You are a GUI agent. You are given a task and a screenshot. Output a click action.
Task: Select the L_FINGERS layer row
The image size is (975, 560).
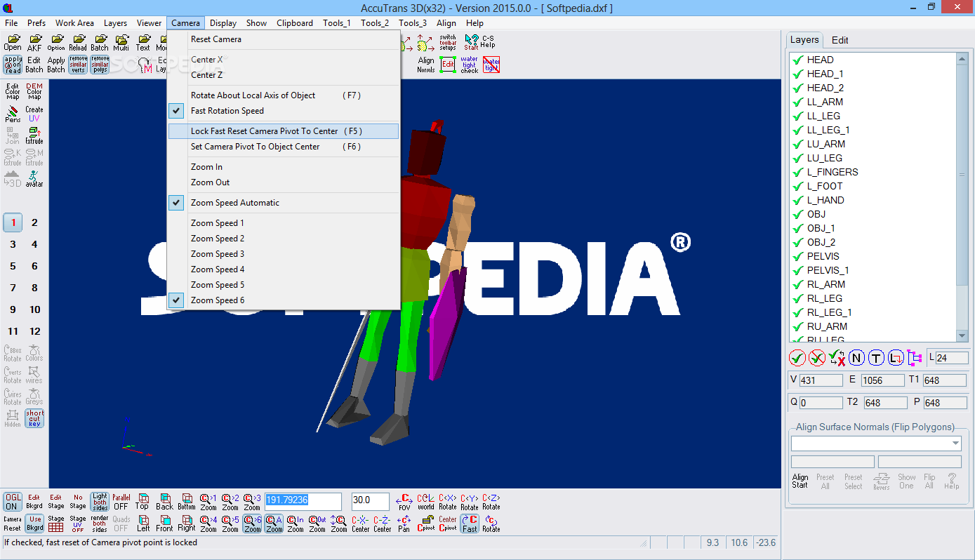[873, 172]
